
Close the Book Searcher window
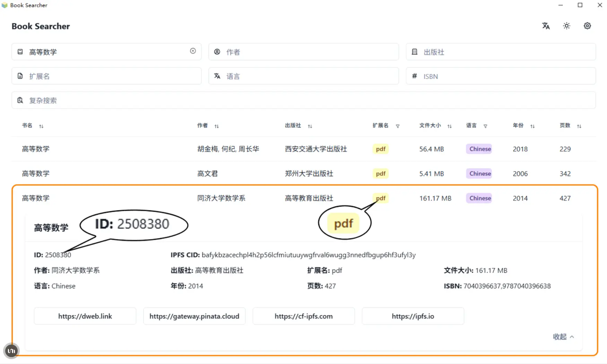tap(600, 5)
